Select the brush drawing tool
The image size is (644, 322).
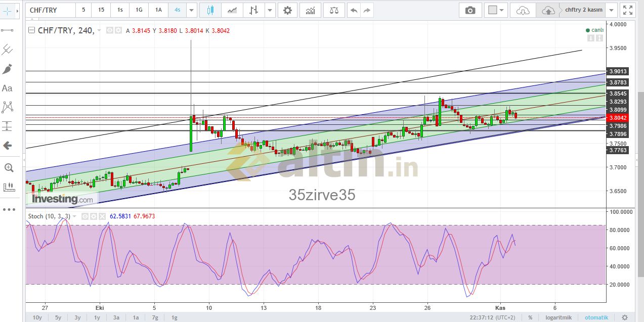pos(8,69)
